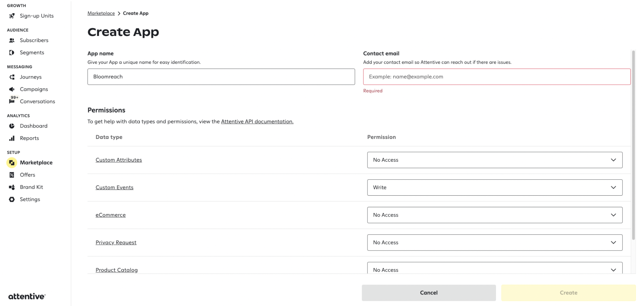Go to Subscribers page
This screenshot has height=306, width=644.
coord(34,40)
